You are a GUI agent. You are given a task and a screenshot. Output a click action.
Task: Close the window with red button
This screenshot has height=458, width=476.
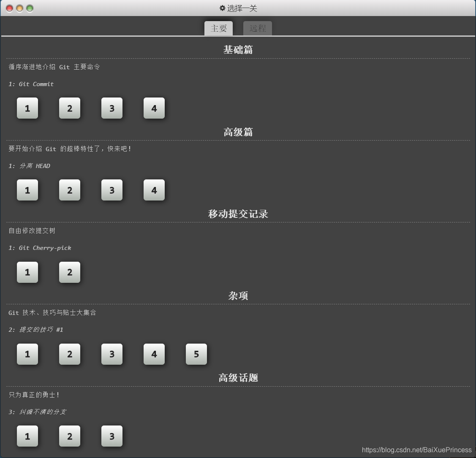click(9, 8)
